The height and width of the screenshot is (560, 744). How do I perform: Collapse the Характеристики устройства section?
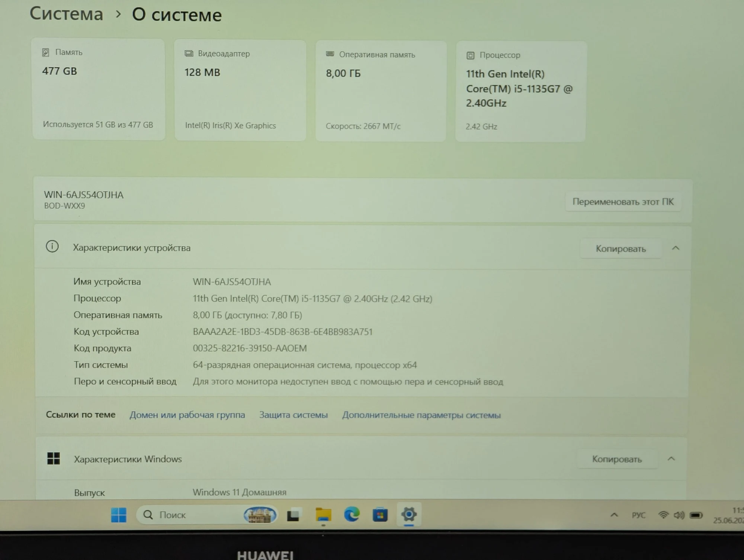coord(676,248)
